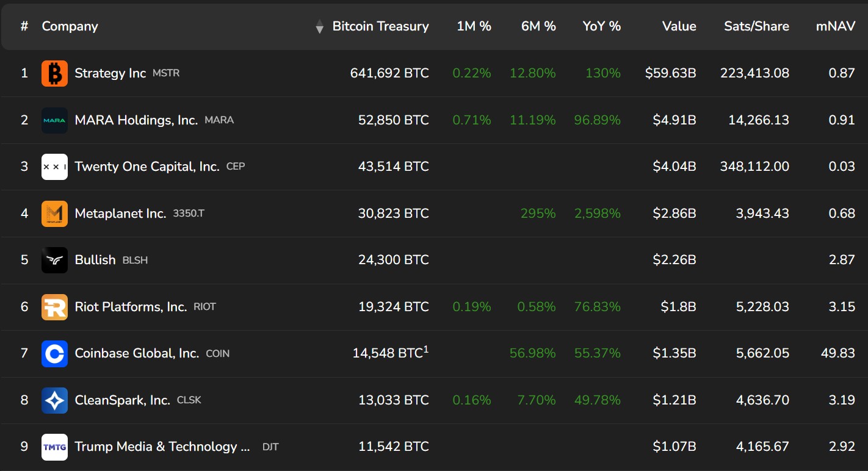Click the Strategy Inc Bitcoin logo
Viewport: 868px width, 471px height.
(x=54, y=73)
